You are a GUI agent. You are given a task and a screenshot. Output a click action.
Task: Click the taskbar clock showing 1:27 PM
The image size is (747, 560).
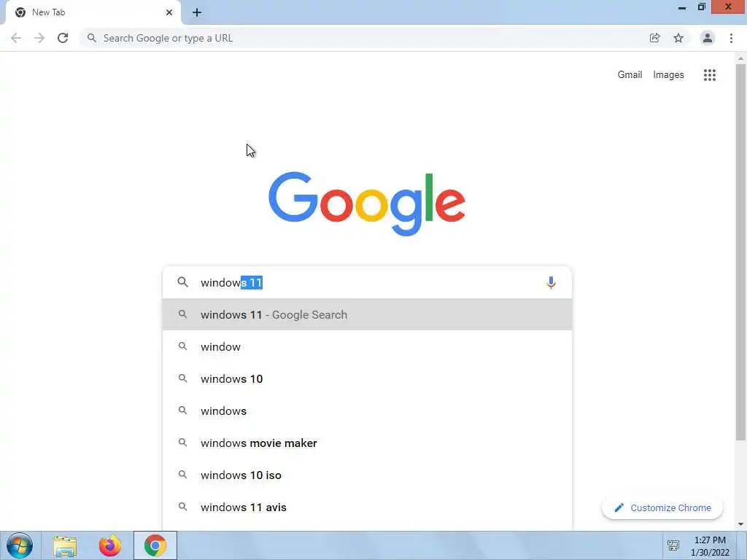(710, 546)
